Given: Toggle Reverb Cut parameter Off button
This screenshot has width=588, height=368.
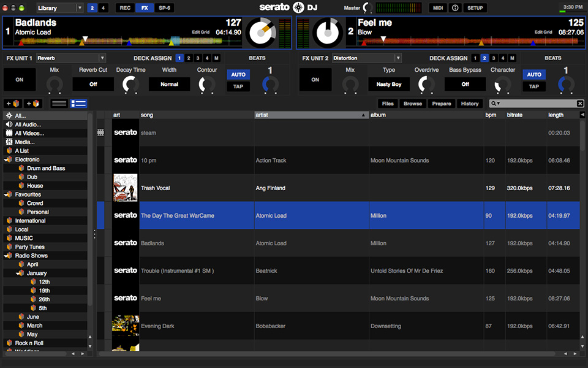Looking at the screenshot, I should 93,84.
